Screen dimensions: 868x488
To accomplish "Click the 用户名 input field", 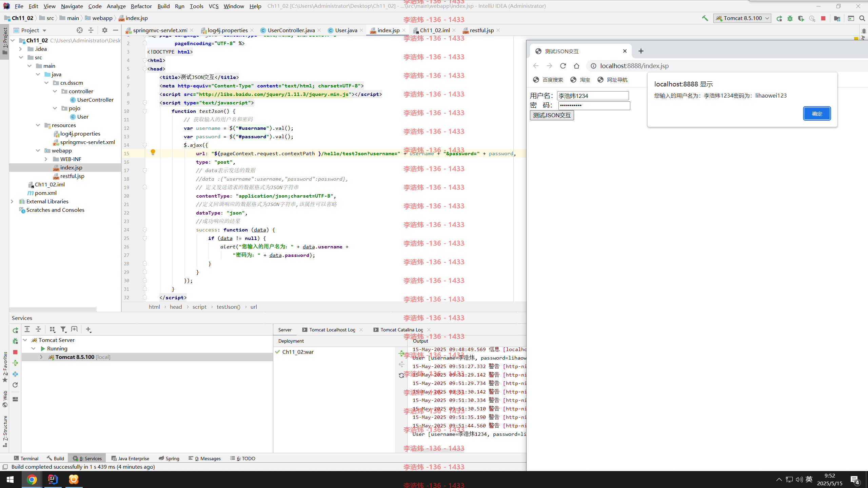I will (x=593, y=96).
